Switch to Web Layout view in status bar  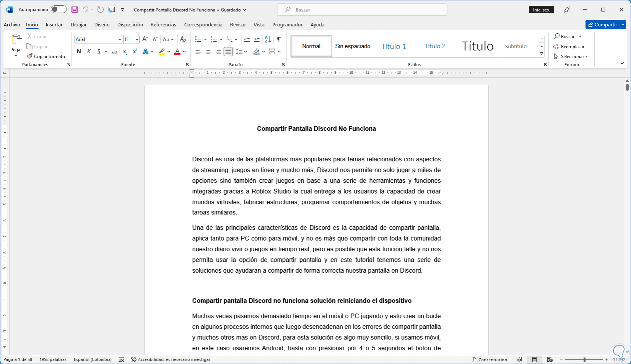click(x=550, y=359)
